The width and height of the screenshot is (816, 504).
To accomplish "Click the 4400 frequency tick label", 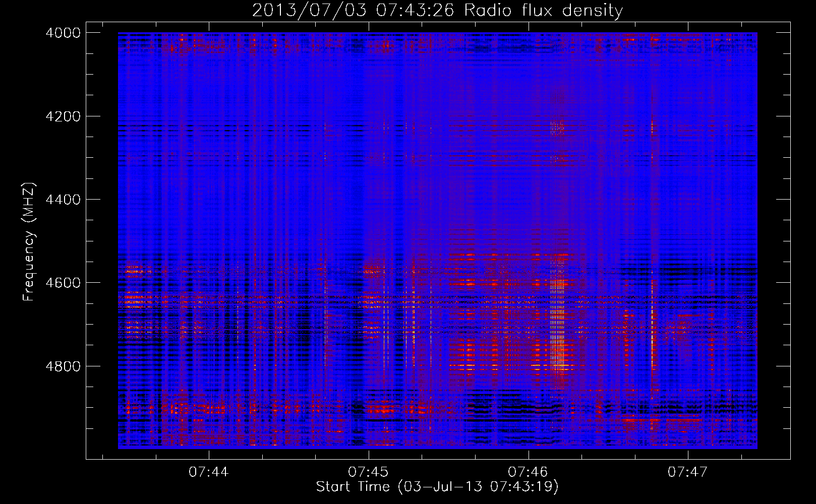I will [x=63, y=200].
